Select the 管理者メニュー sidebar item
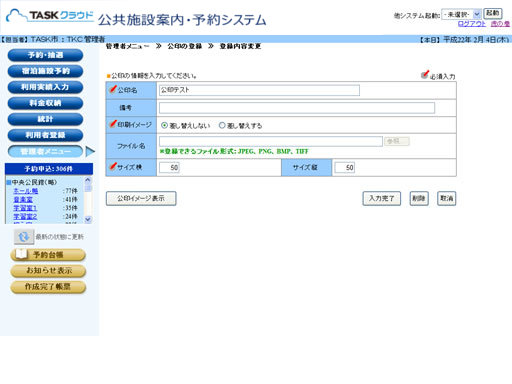512x384 pixels. [x=45, y=151]
